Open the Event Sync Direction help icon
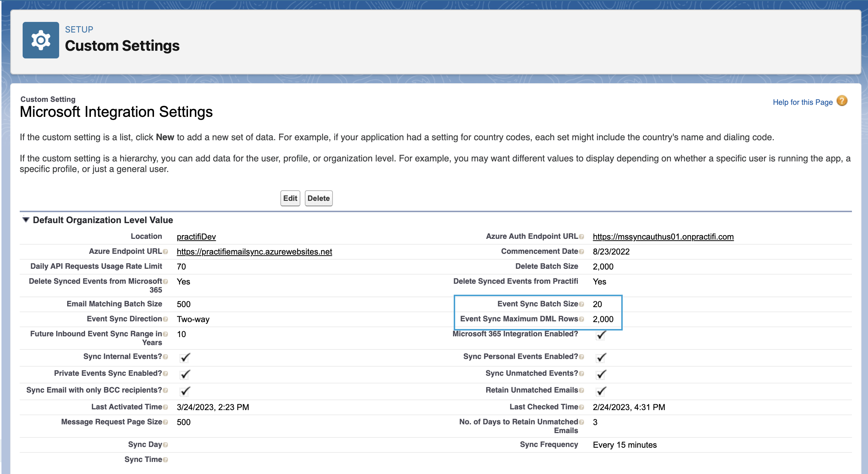The height and width of the screenshot is (474, 868). click(x=165, y=318)
